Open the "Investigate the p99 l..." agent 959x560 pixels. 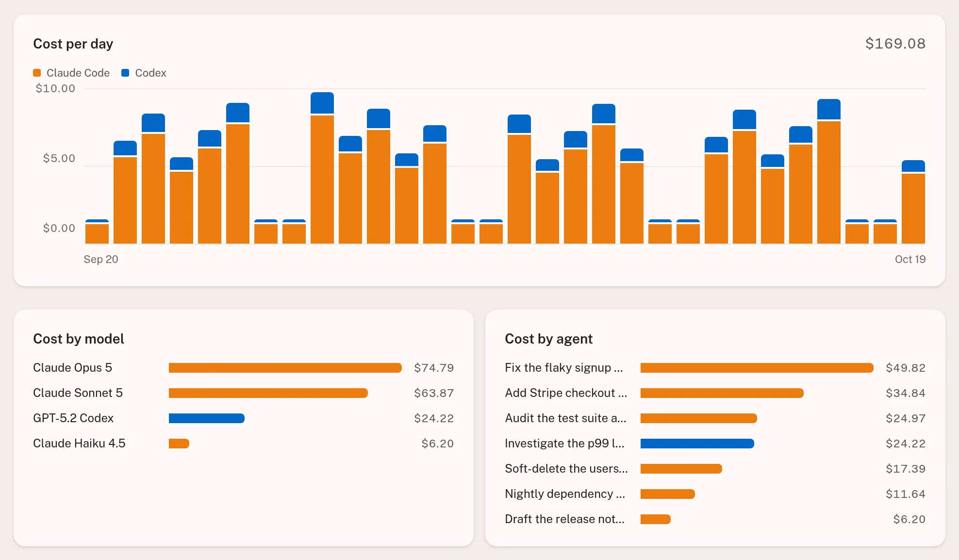(x=565, y=444)
